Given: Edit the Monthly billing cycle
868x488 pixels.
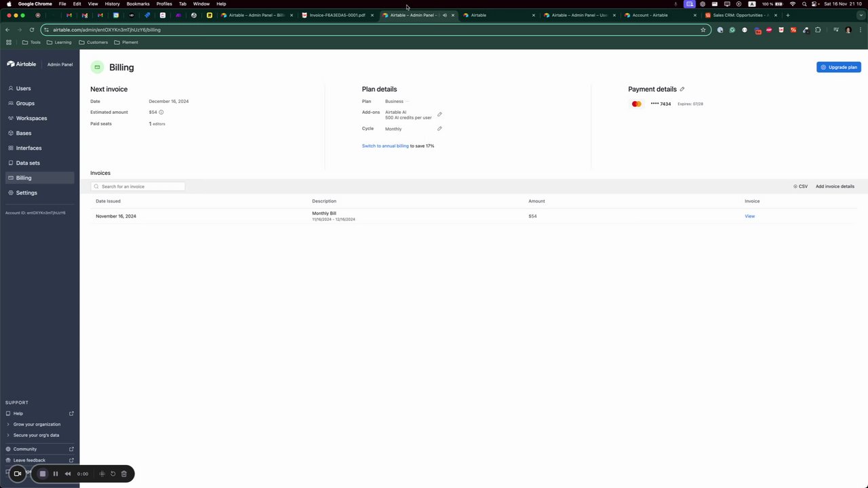Looking at the screenshot, I should coord(439,129).
